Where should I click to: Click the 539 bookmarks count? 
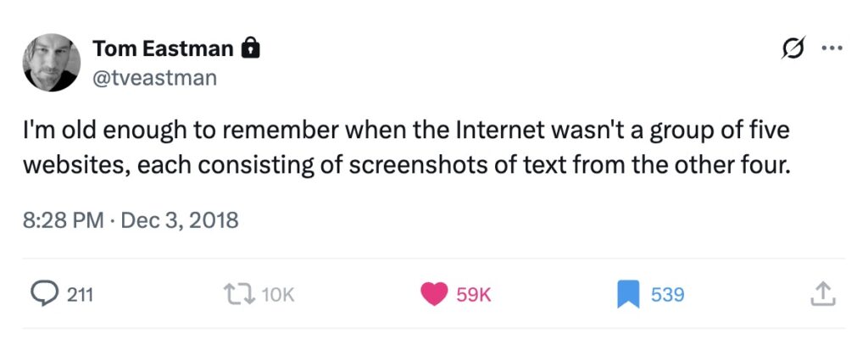(x=667, y=295)
